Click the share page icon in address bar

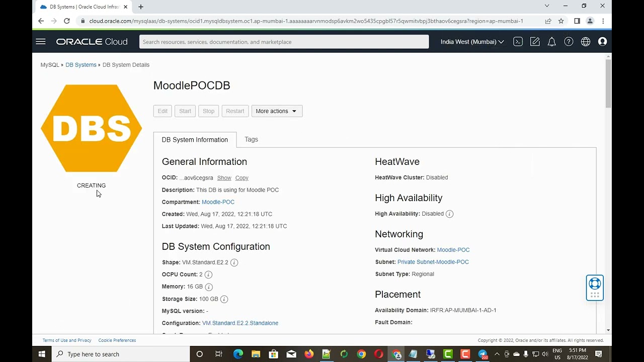point(548,21)
